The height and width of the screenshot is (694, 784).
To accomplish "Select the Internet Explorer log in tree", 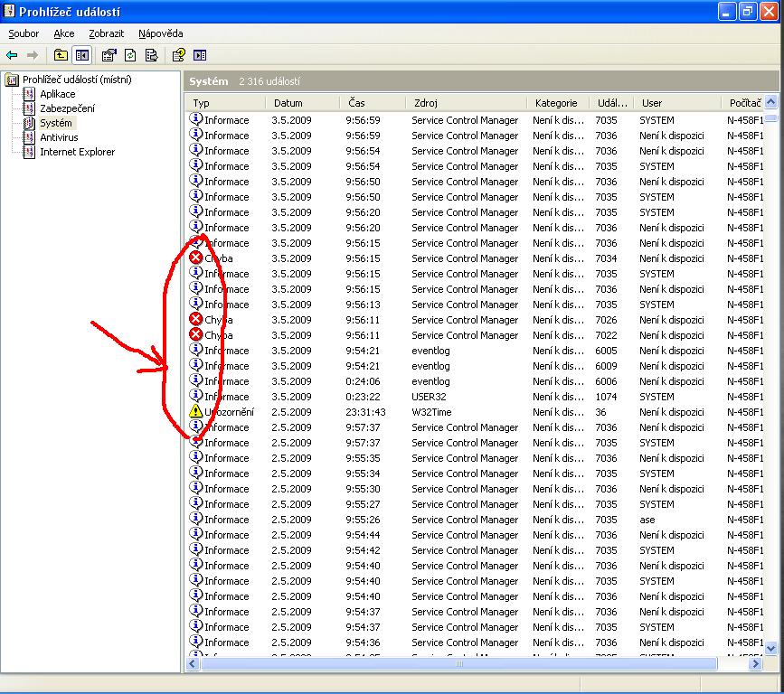I will click(x=77, y=152).
